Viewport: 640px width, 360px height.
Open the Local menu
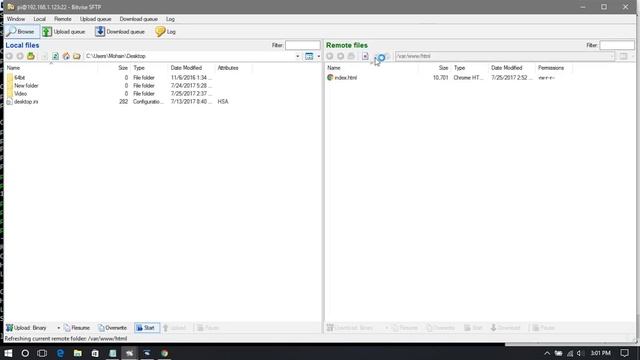pyautogui.click(x=40, y=19)
